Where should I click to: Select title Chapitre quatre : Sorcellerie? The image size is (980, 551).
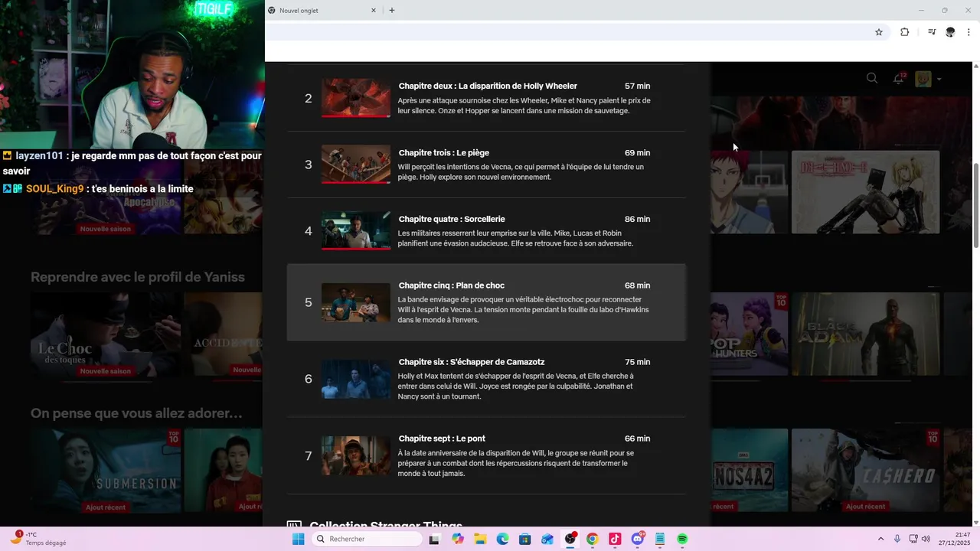(452, 219)
